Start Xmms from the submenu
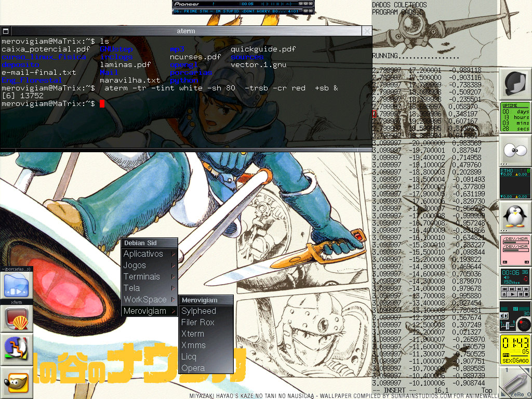The height and width of the screenshot is (399, 532). click(206, 345)
